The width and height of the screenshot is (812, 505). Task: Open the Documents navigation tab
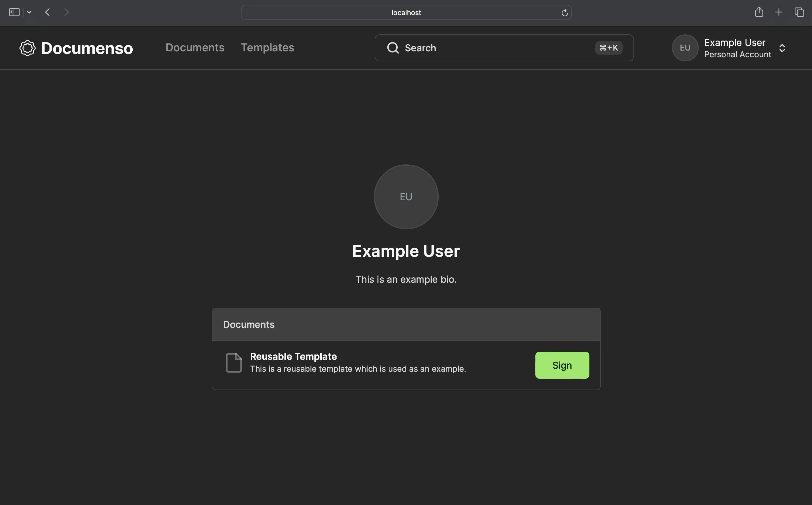pos(195,48)
